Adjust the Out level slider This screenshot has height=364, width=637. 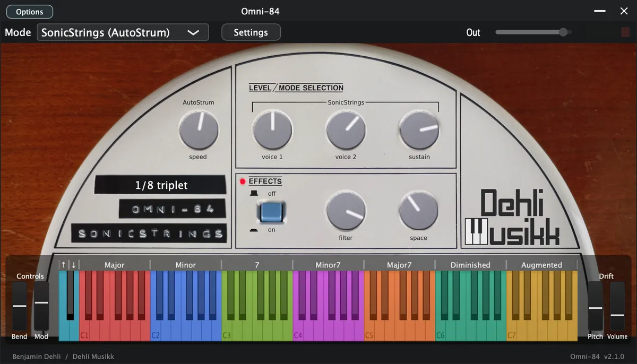tap(533, 32)
